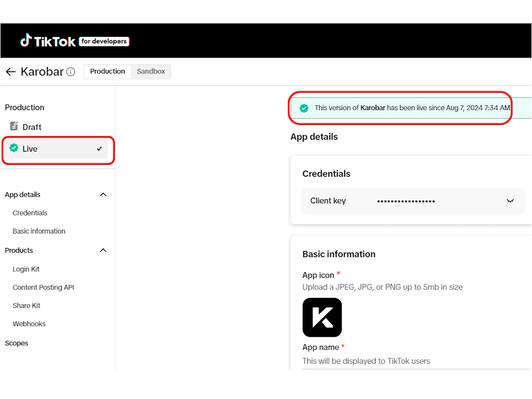Switch to the Production tab

coord(107,72)
